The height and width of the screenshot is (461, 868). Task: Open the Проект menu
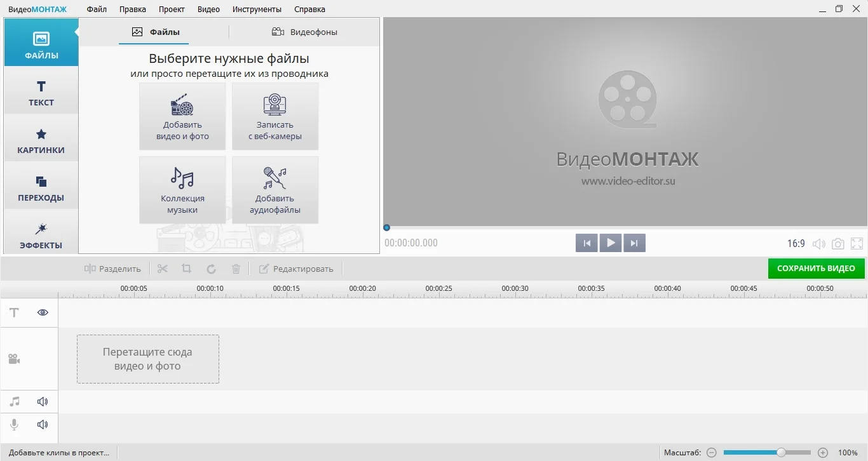[x=172, y=9]
